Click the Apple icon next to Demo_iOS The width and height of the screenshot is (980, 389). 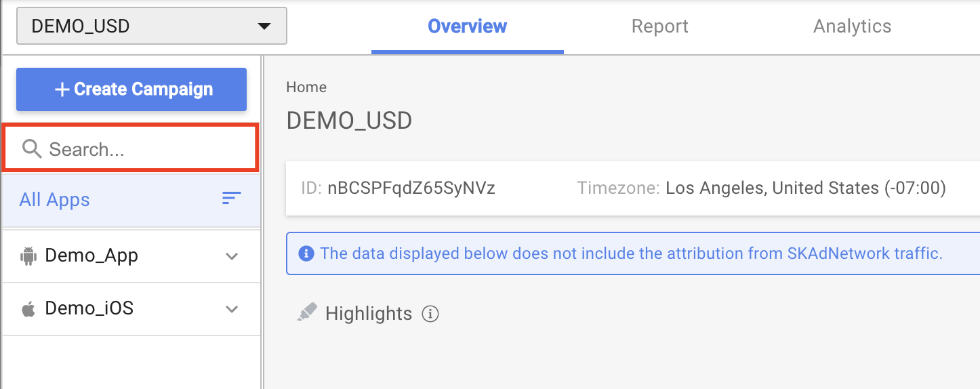(28, 310)
